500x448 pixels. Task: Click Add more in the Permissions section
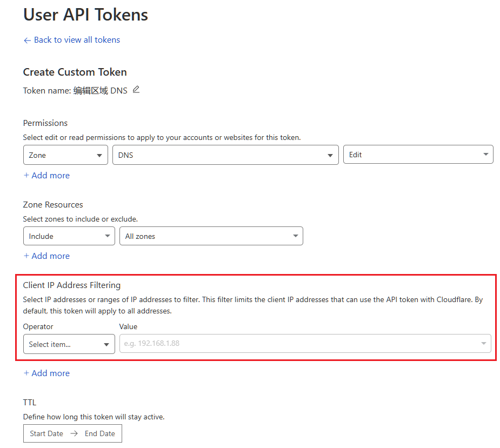(51, 175)
